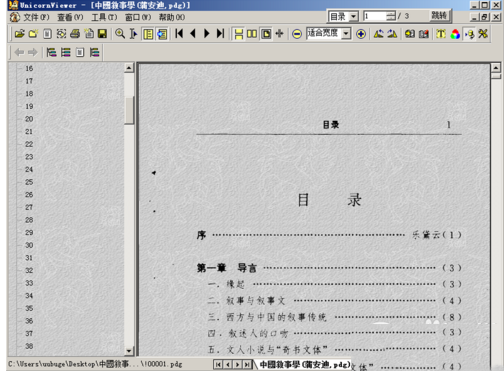Image resolution: width=504 pixels, height=371 pixels.
Task: Zoom out with the minus circle
Action: (297, 34)
